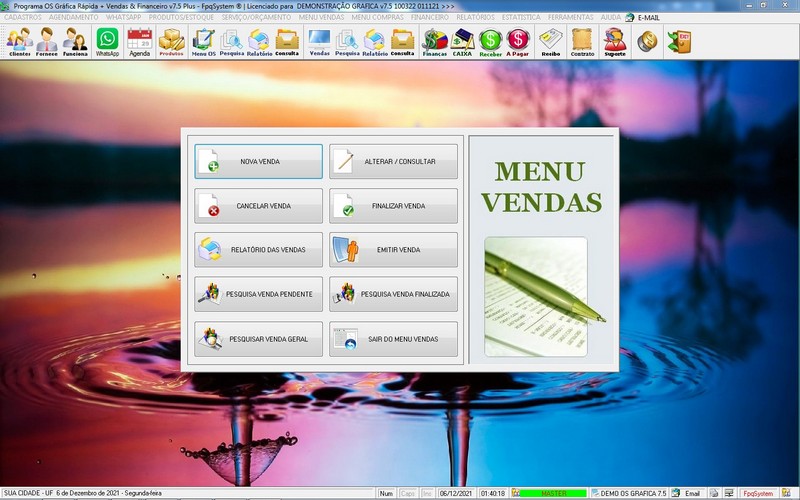
Task: Open the Menu OS toolbar icon
Action: tap(204, 42)
